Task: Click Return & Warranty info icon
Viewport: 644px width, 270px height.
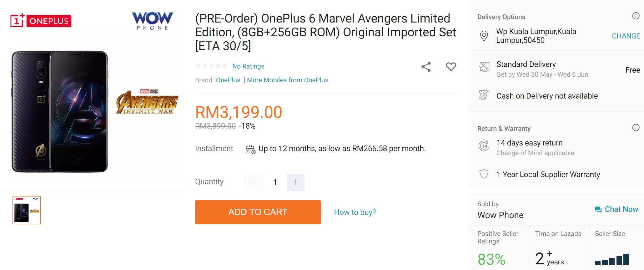Action: click(x=636, y=128)
